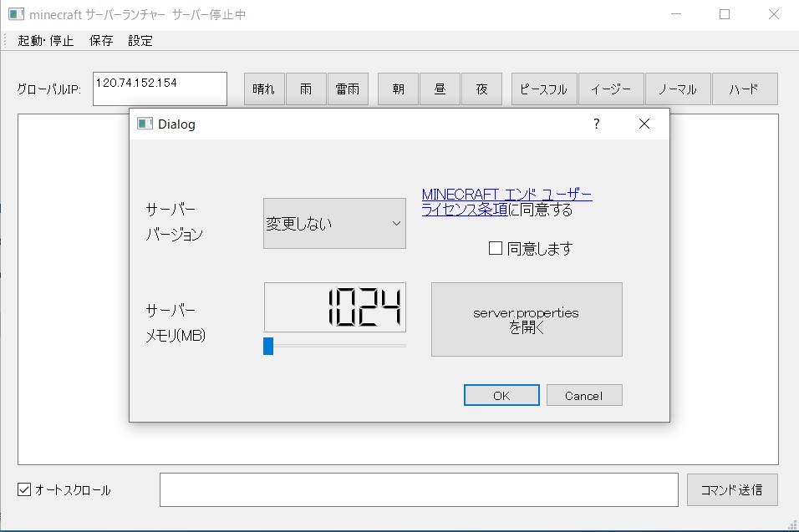Click the main window minecraft app icon
The height and width of the screenshot is (532, 799).
point(16,14)
